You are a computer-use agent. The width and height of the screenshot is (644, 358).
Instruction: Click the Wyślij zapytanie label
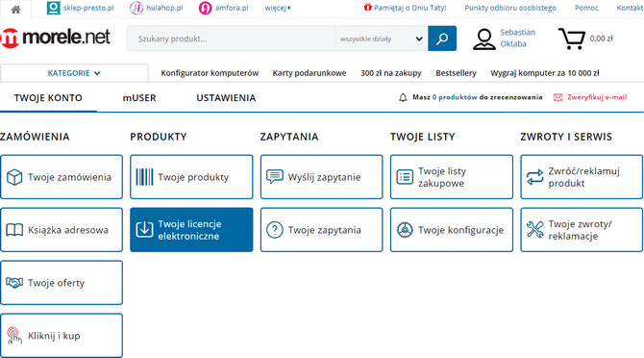(325, 177)
